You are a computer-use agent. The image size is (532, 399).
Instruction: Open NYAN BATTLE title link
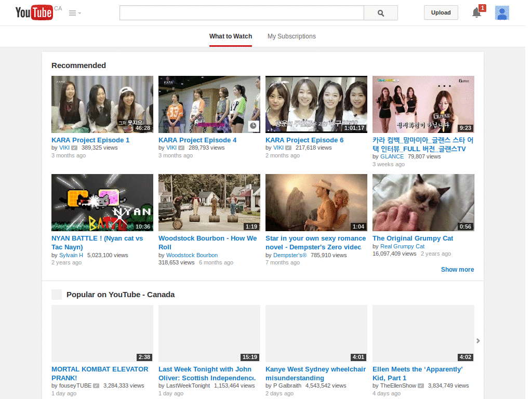pyautogui.click(x=97, y=243)
